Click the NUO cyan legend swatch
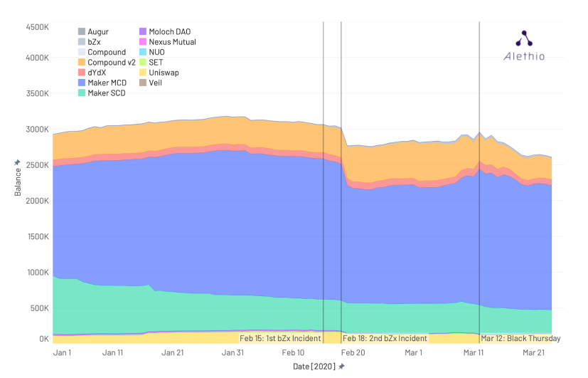Image resolution: width=588 pixels, height=378 pixels. tap(143, 52)
